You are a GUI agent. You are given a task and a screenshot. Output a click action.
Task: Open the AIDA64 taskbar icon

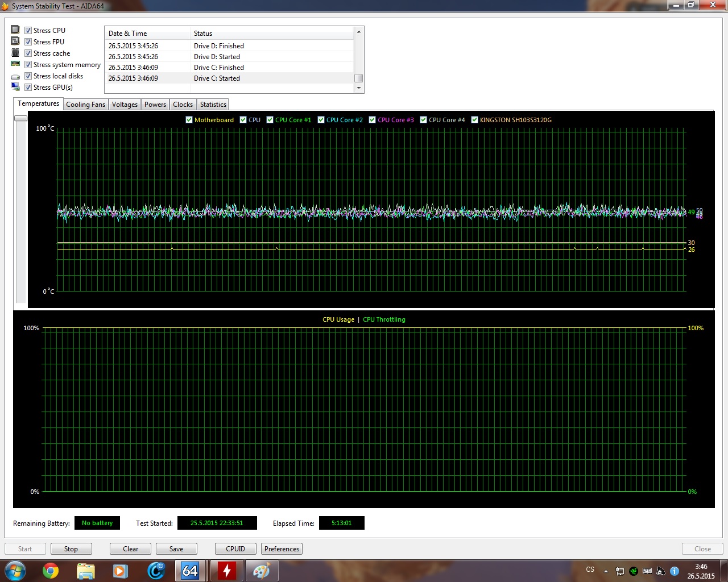[190, 570]
